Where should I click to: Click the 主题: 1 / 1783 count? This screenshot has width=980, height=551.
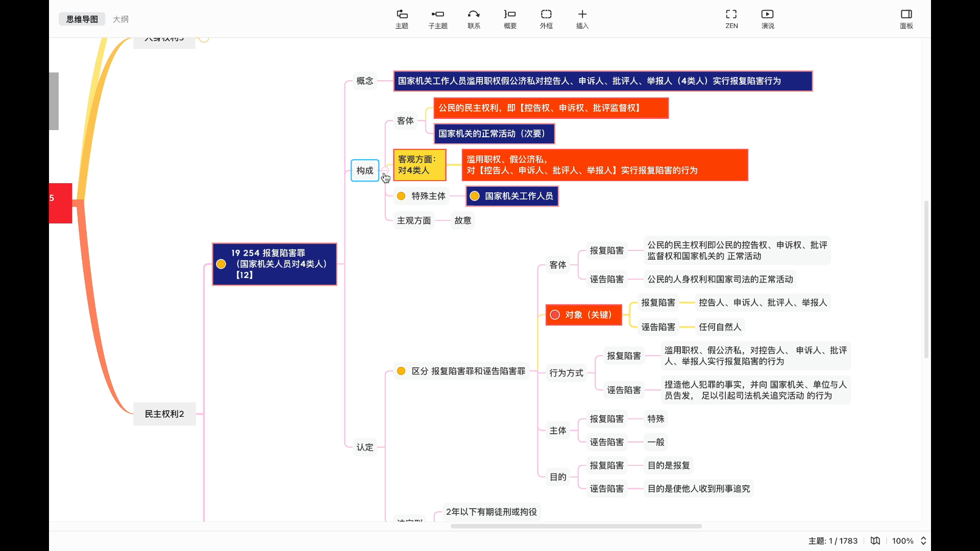pos(832,541)
